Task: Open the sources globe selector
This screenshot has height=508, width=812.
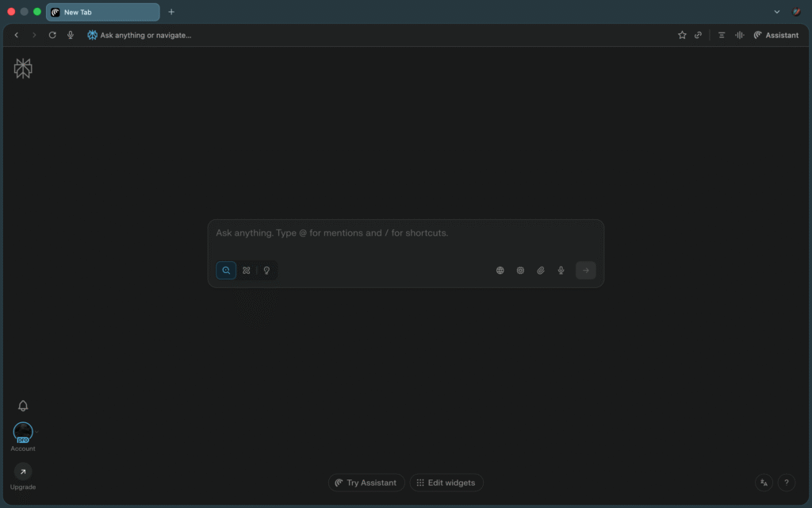Action: (500, 271)
